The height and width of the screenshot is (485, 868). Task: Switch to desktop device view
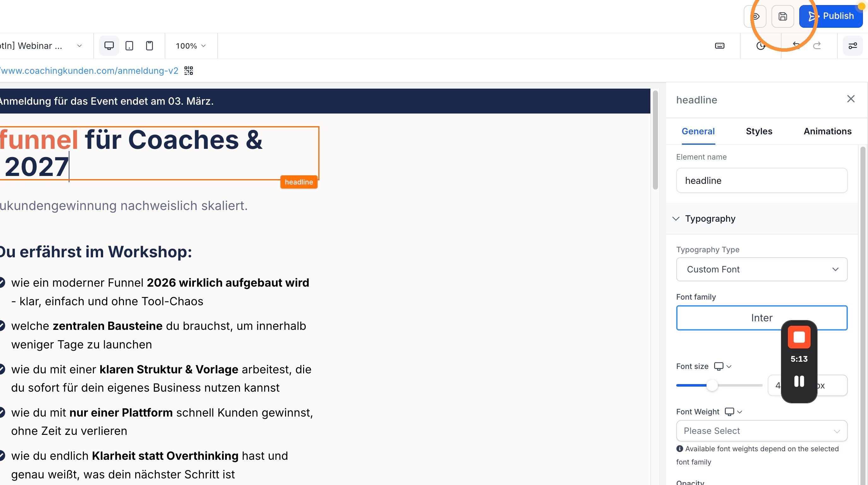109,46
